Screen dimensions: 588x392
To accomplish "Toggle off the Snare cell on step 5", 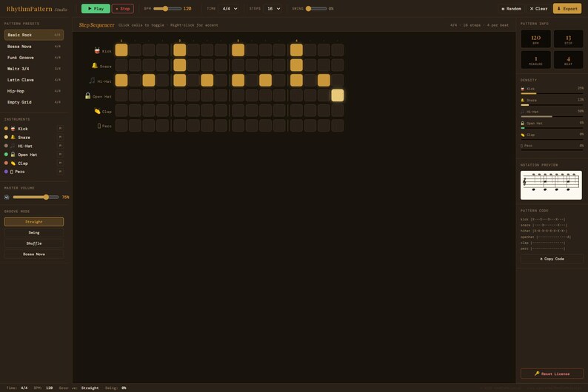I will click(180, 65).
